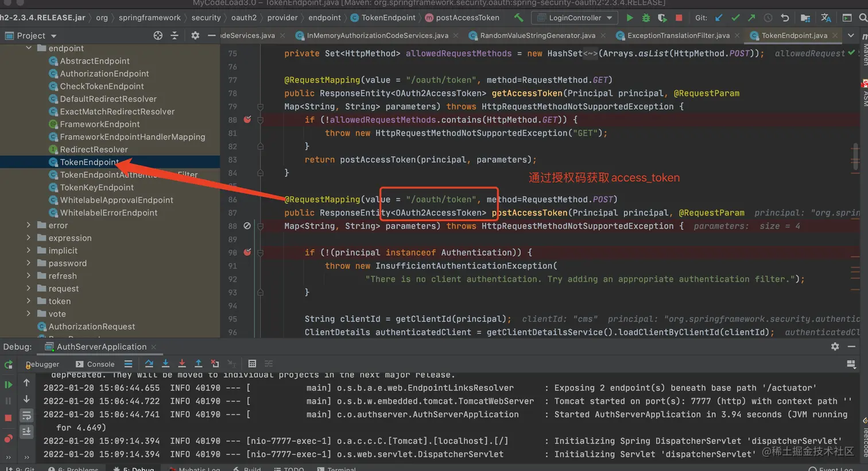
Task: Stop AuthServerApplication with the red square in the Debug panel
Action: click(9, 418)
